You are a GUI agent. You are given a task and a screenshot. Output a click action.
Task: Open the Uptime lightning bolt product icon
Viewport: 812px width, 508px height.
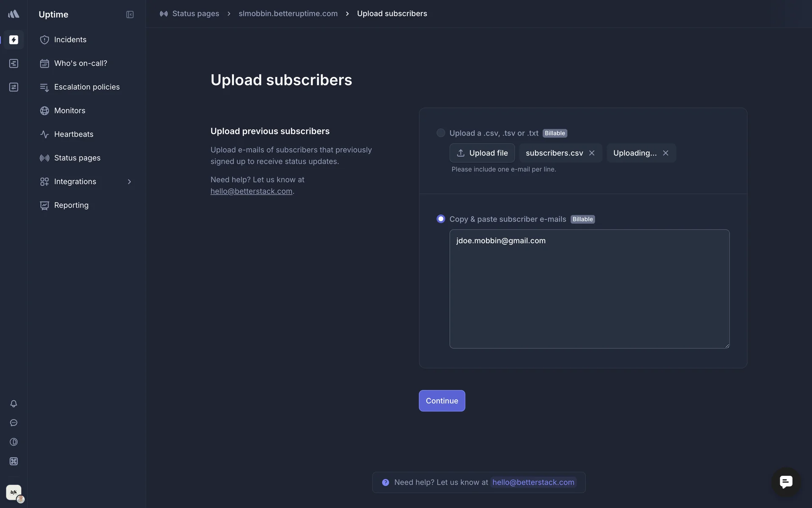tap(14, 40)
